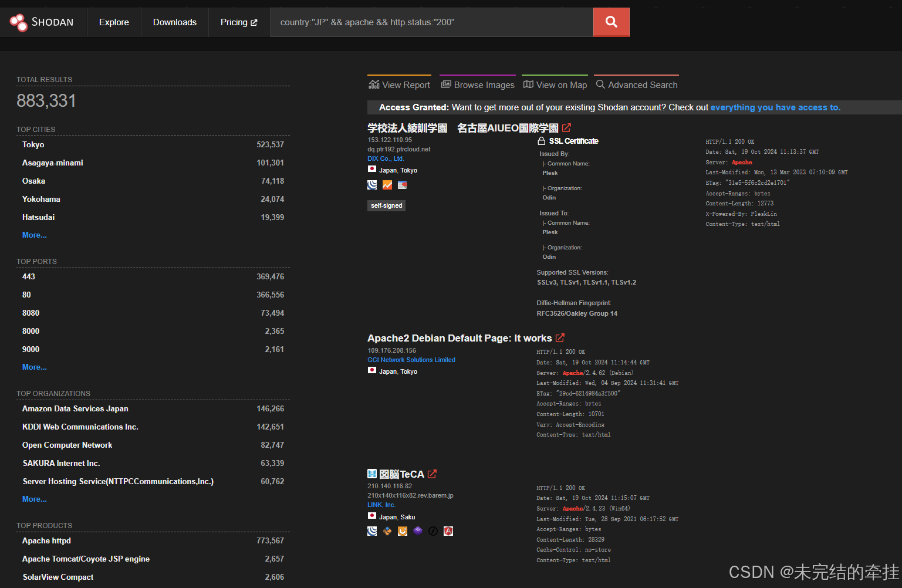The width and height of the screenshot is (902, 588).
Task: Open the 名古屋AIUEO国際学園 result title
Action: [x=463, y=128]
